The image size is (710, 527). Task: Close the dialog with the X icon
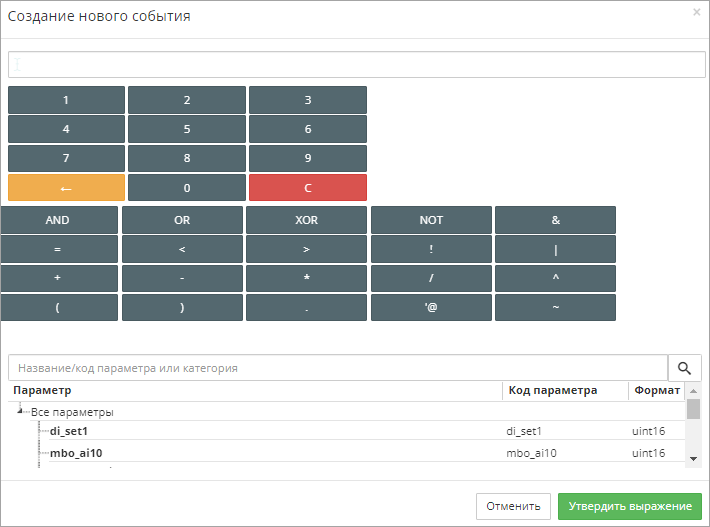click(x=696, y=13)
